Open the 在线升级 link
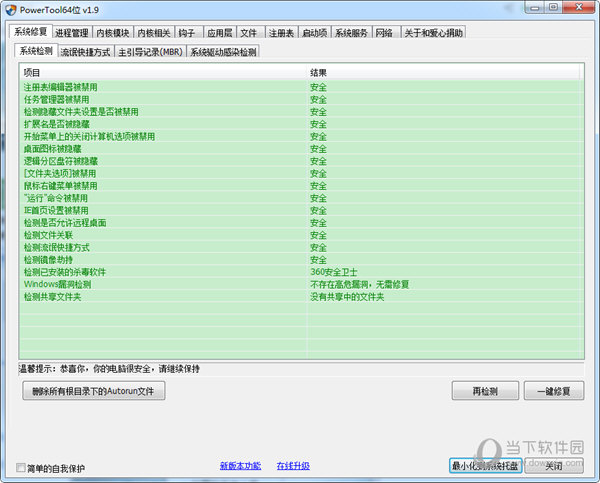This screenshot has width=600, height=483. [293, 465]
